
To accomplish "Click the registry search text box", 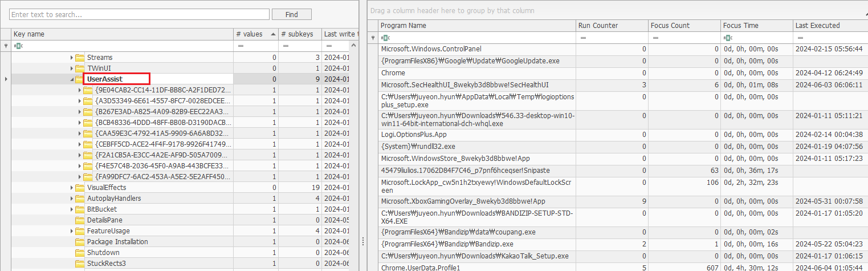I will pyautogui.click(x=140, y=14).
